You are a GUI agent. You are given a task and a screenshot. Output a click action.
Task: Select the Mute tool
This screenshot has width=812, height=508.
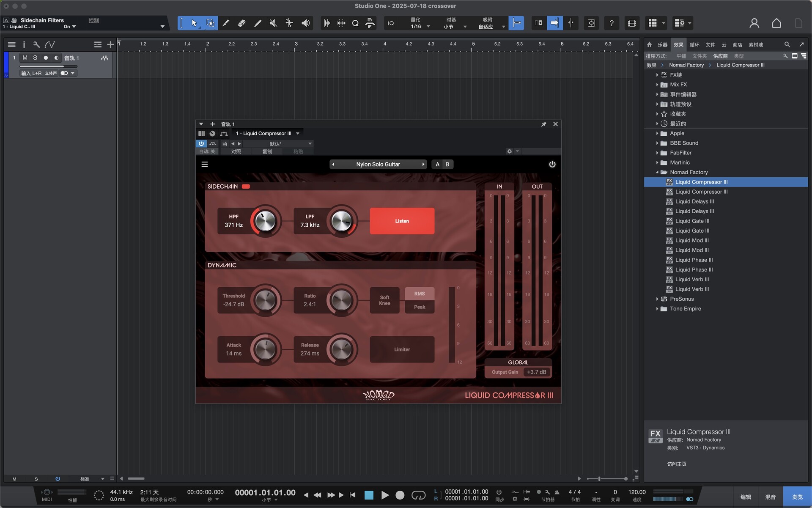coord(273,23)
